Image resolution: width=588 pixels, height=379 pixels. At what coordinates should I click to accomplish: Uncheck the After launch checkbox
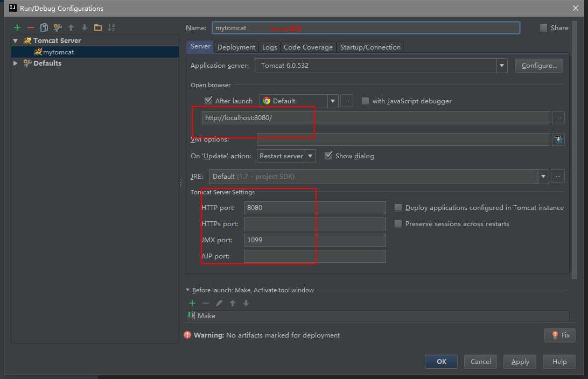tap(208, 101)
